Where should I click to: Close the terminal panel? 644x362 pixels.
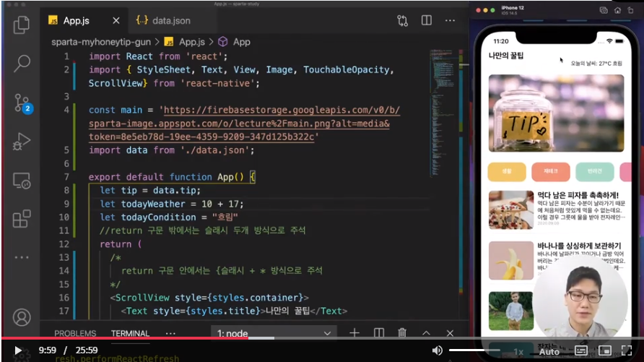click(x=450, y=333)
